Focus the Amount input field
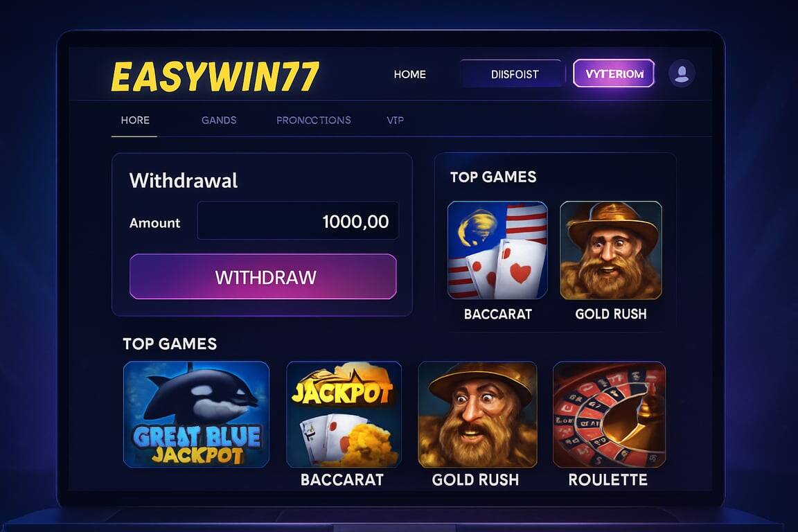Screen dimensions: 798x532 pos(298,221)
